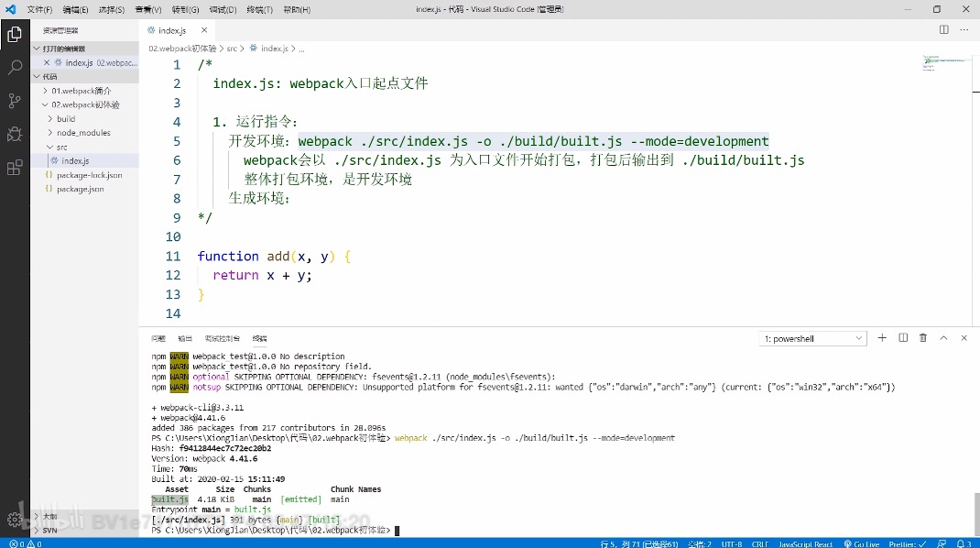The image size is (980, 548).
Task: Open editor More Actions ellipsis menu
Action: pos(964,29)
